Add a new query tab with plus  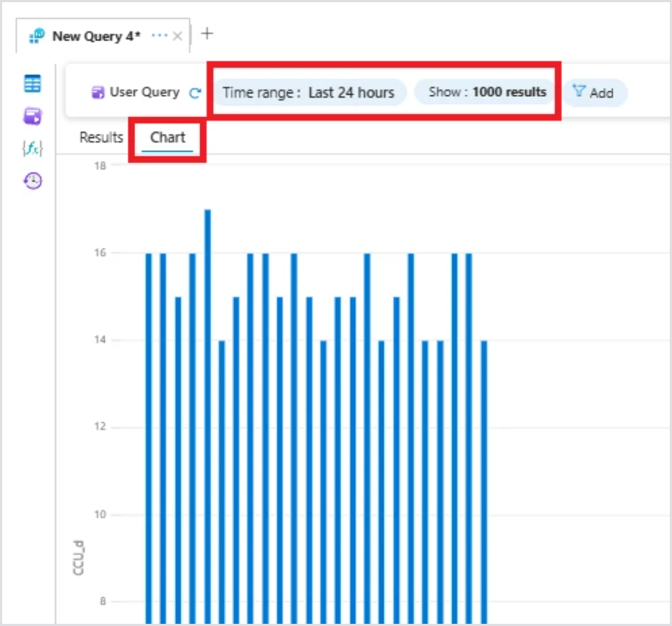207,34
